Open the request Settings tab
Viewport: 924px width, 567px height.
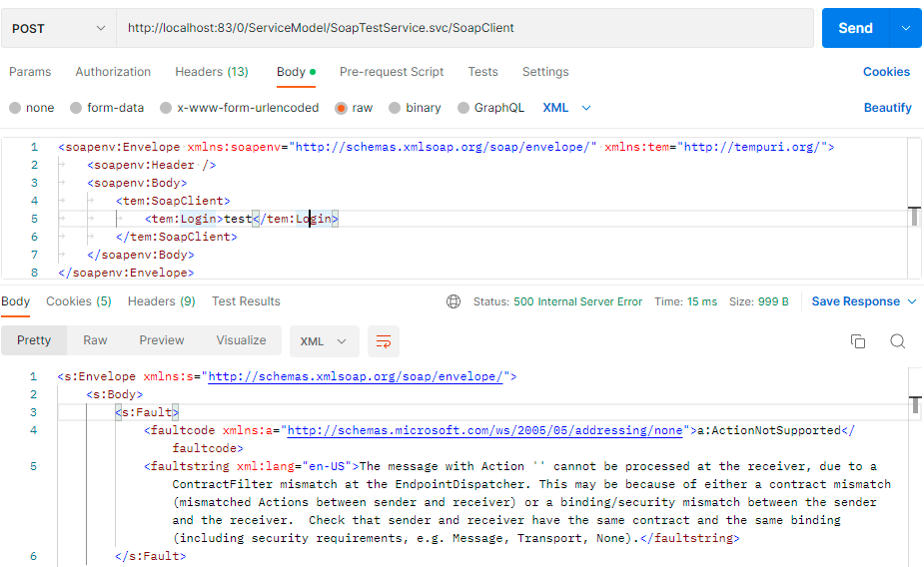(x=545, y=72)
